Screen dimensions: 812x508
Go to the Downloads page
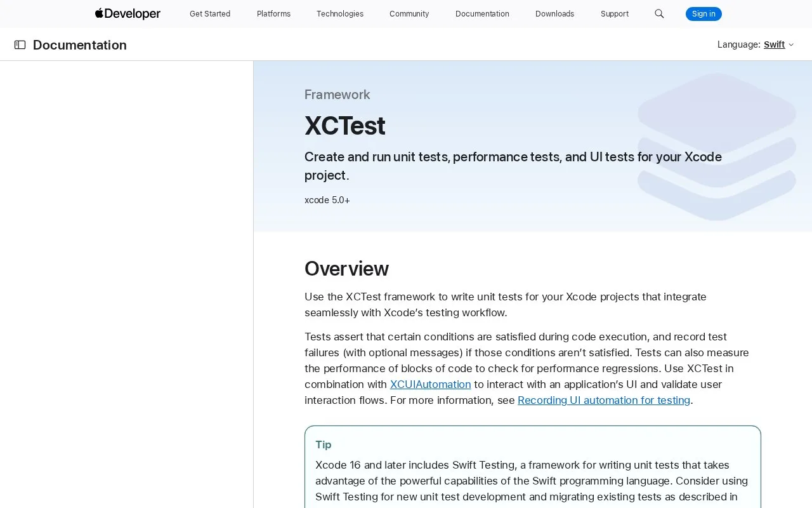[554, 13]
